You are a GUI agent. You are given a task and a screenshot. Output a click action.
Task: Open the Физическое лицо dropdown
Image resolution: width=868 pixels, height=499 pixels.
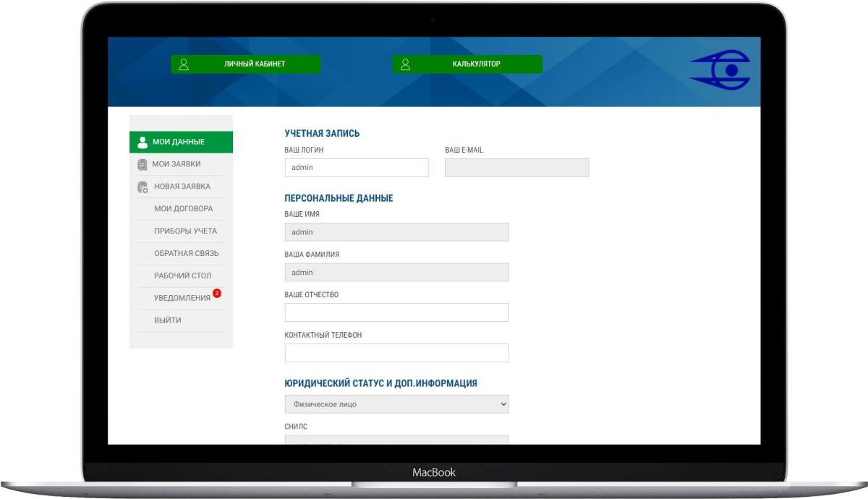(396, 404)
